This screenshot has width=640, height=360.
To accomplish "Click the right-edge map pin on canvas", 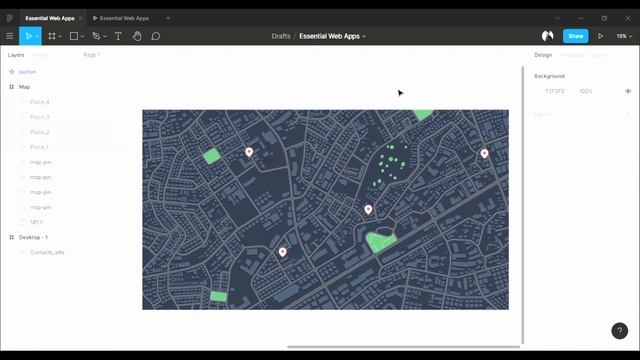I will [484, 153].
